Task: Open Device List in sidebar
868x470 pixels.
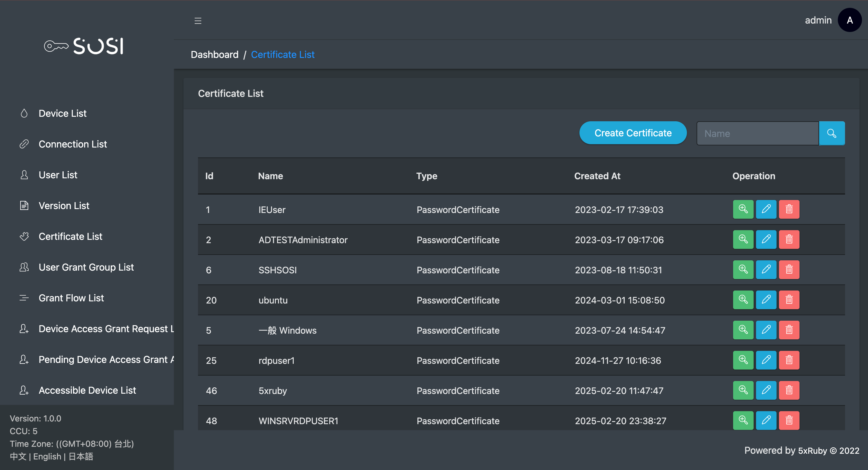Action: pos(62,113)
